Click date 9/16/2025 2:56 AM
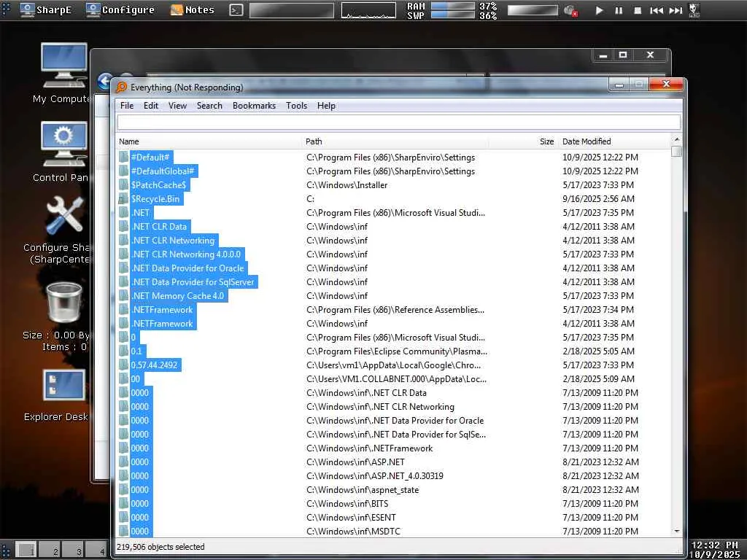This screenshot has width=747, height=560. point(598,198)
